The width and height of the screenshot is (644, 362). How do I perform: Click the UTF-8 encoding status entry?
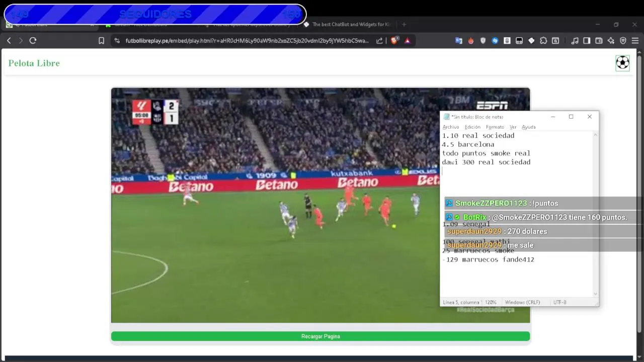(x=559, y=302)
